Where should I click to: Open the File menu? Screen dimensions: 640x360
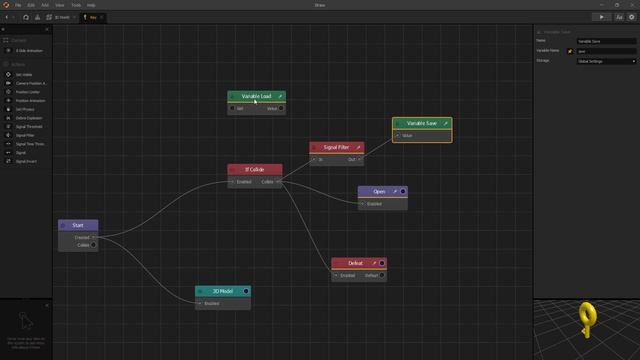[18, 5]
